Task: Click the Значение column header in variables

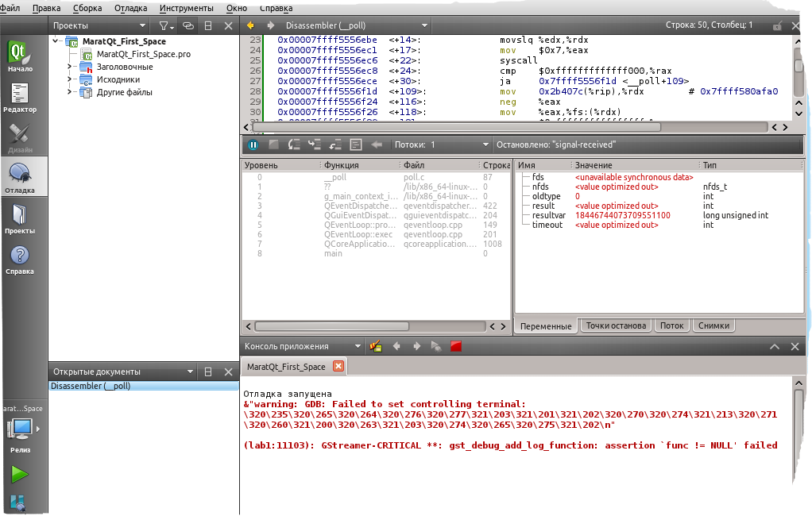Action: [x=636, y=165]
